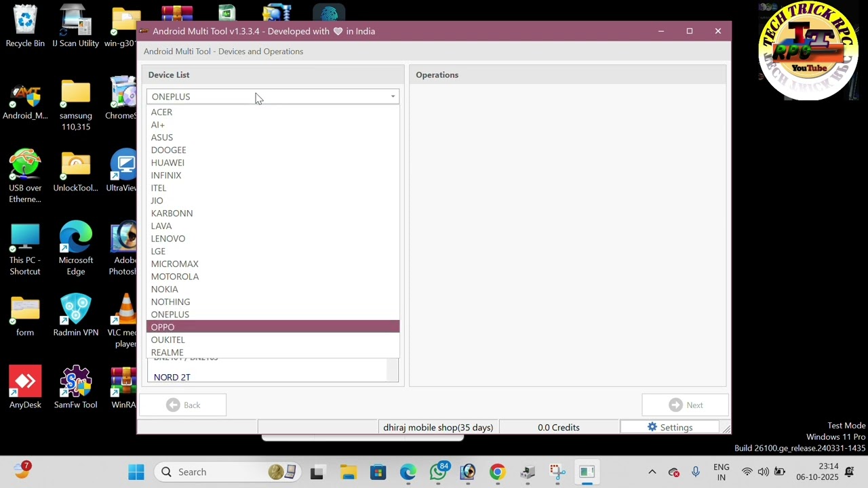Image resolution: width=868 pixels, height=488 pixels.
Task: Click the device model list scrollbar
Action: (393, 370)
